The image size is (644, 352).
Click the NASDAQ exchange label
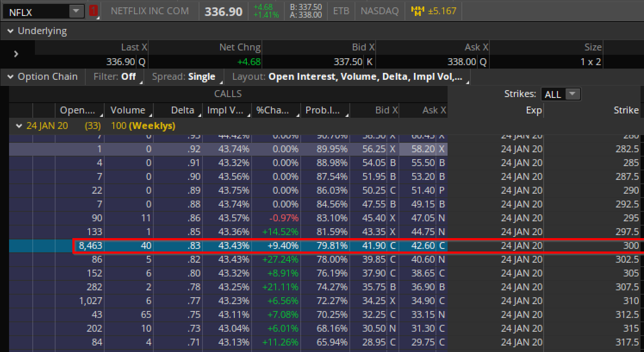(x=380, y=11)
